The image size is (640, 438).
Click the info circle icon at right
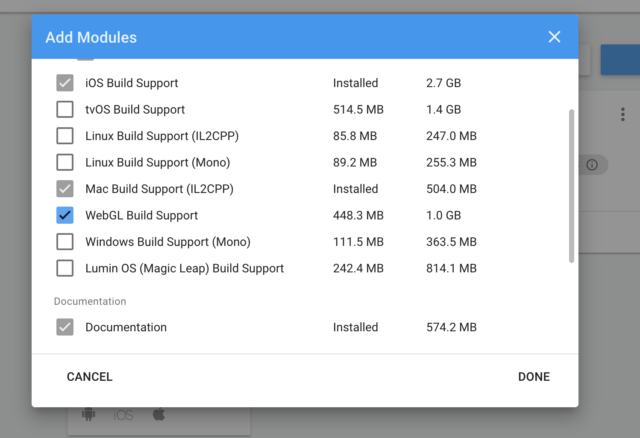(592, 165)
